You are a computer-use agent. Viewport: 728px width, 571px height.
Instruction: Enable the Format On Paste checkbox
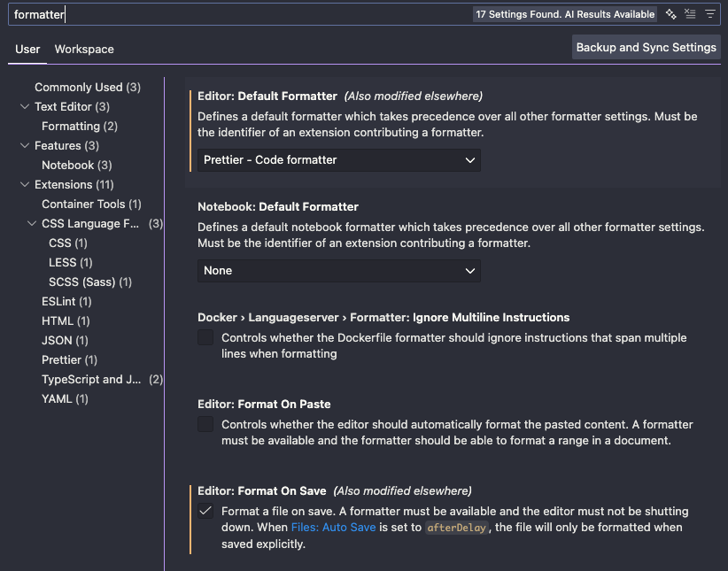(205, 424)
